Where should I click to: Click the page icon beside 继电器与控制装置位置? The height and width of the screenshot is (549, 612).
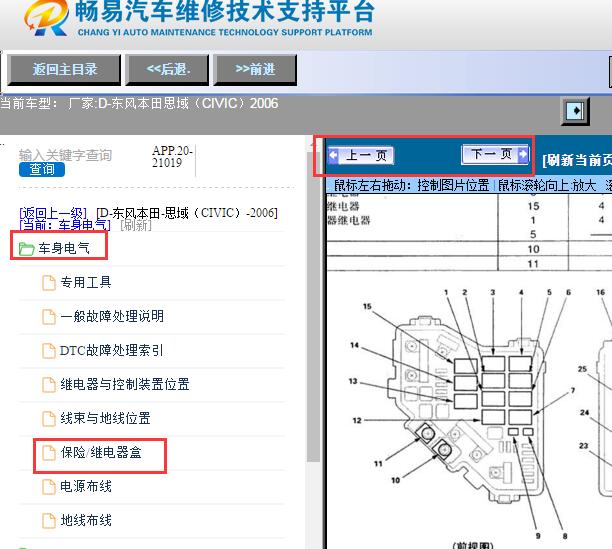[49, 384]
